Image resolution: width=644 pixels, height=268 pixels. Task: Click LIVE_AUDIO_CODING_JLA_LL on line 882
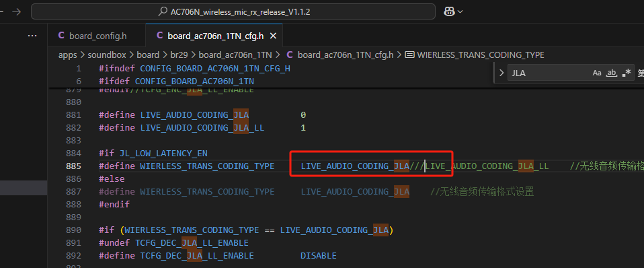(202, 128)
